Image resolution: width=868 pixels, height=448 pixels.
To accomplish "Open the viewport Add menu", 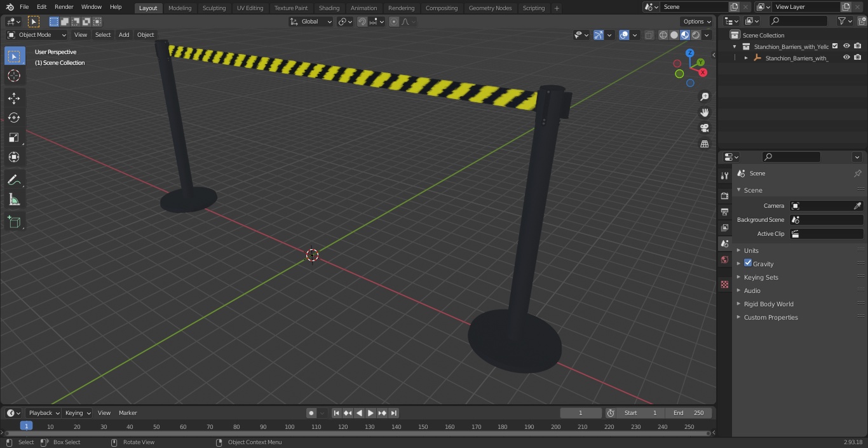I will point(124,35).
